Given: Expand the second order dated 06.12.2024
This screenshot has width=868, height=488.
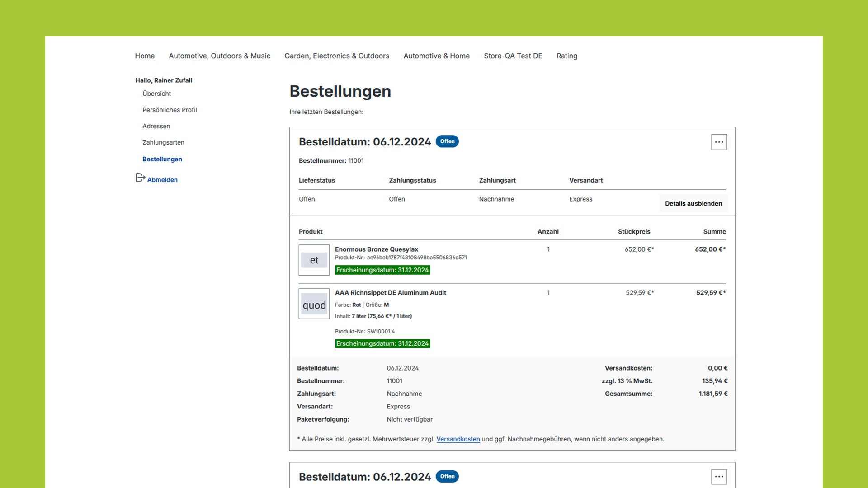Looking at the screenshot, I should (x=718, y=477).
